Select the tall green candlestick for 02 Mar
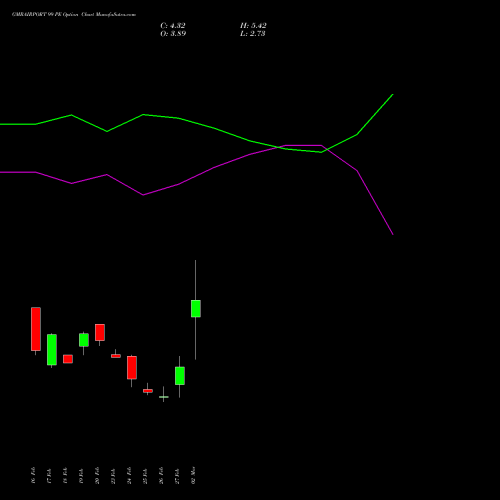 pos(196,309)
